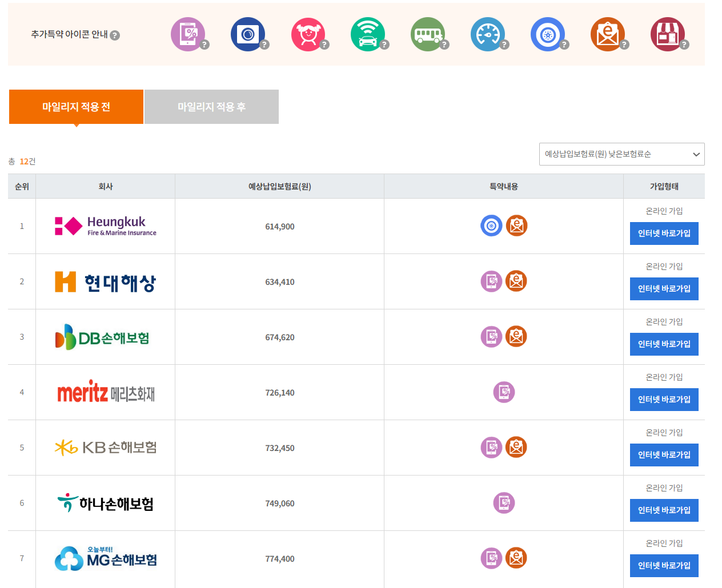722x588 pixels.
Task: Click the 순위 column header
Action: tap(22, 187)
